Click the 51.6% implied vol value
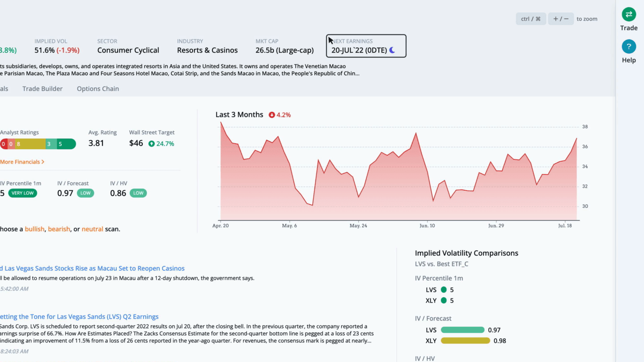The height and width of the screenshot is (362, 644). pos(44,50)
